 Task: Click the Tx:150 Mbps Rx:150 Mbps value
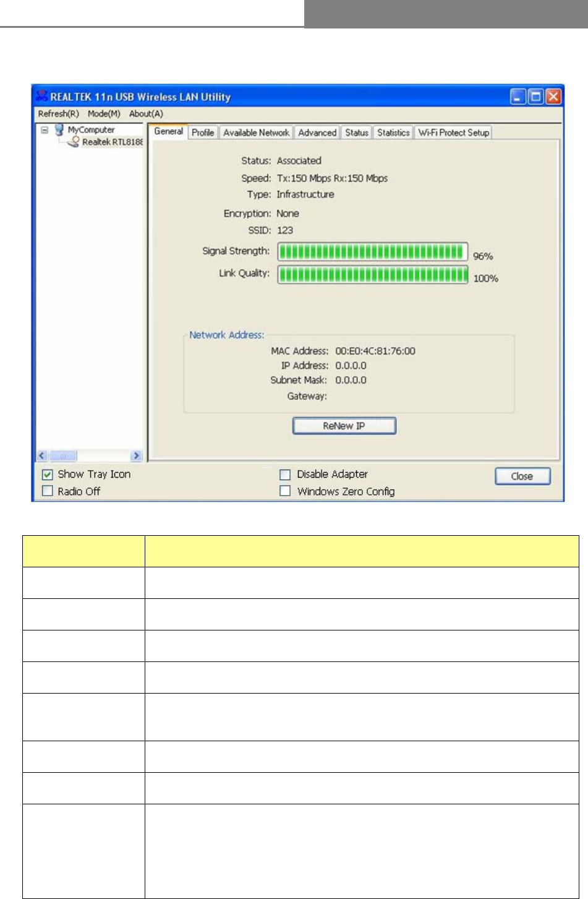[332, 178]
